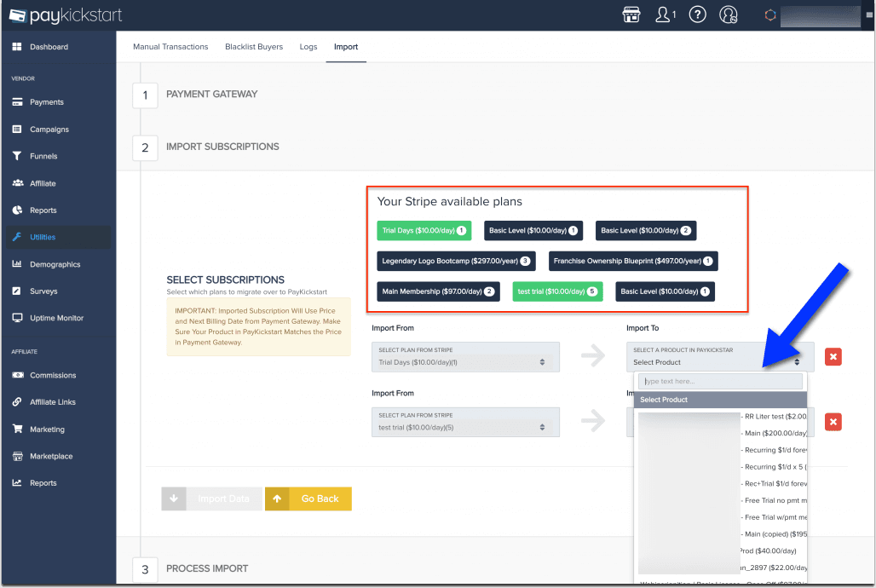Image resolution: width=876 pixels, height=588 pixels.
Task: Open the Select Product dropdown in PayKickstart
Action: pyautogui.click(x=720, y=356)
